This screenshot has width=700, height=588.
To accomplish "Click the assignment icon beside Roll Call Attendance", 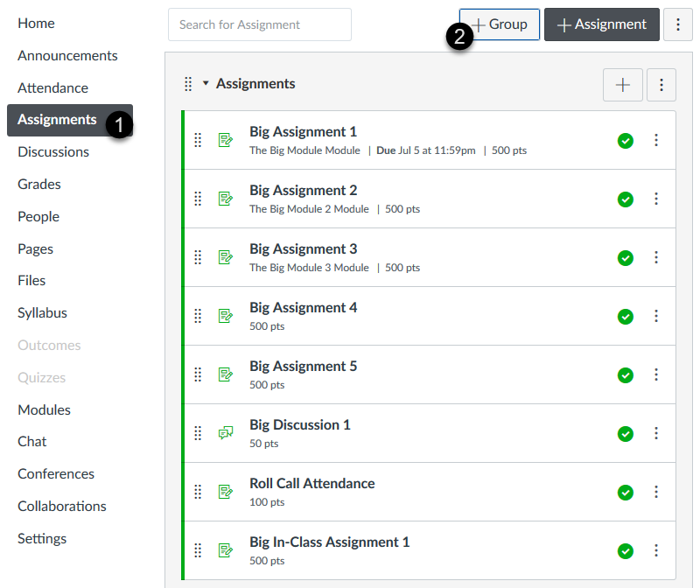I will pos(226,492).
